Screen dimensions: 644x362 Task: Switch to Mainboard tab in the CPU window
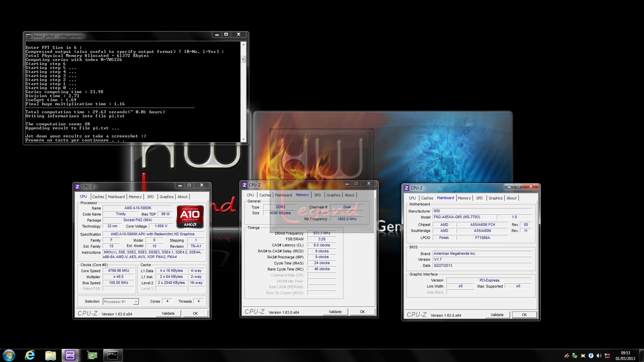[116, 197]
